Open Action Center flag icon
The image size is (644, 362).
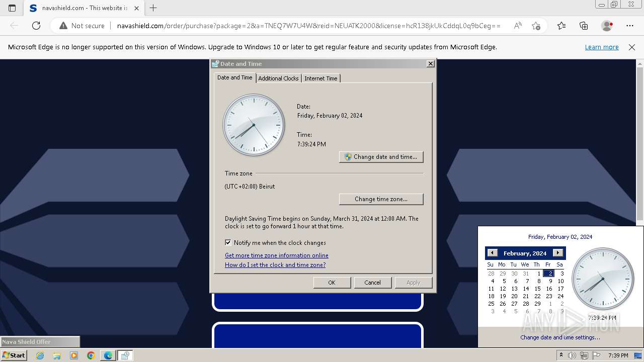coord(596,355)
